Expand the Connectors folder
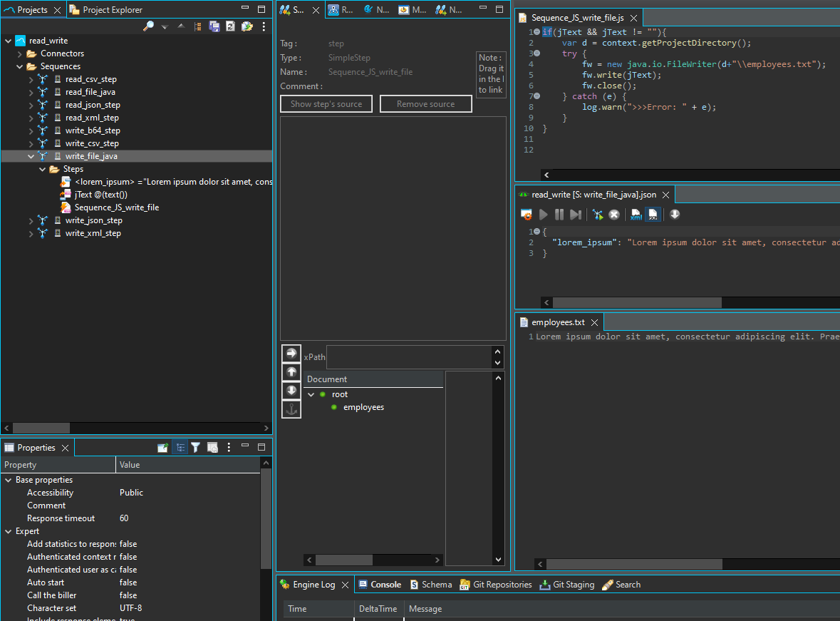The image size is (840, 621). click(x=20, y=54)
